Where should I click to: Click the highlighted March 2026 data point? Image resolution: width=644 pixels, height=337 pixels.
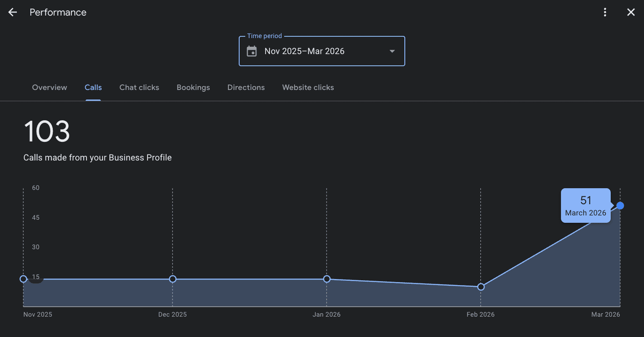click(x=620, y=205)
